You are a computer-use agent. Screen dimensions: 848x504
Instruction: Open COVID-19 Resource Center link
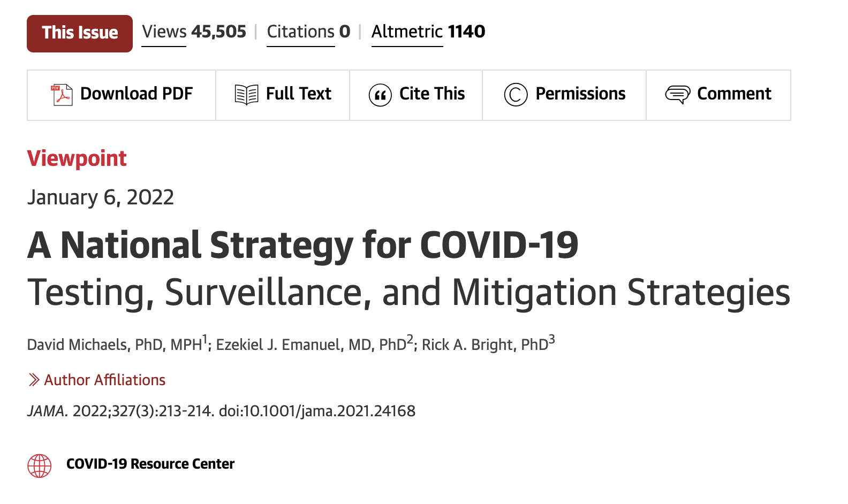[x=150, y=464]
